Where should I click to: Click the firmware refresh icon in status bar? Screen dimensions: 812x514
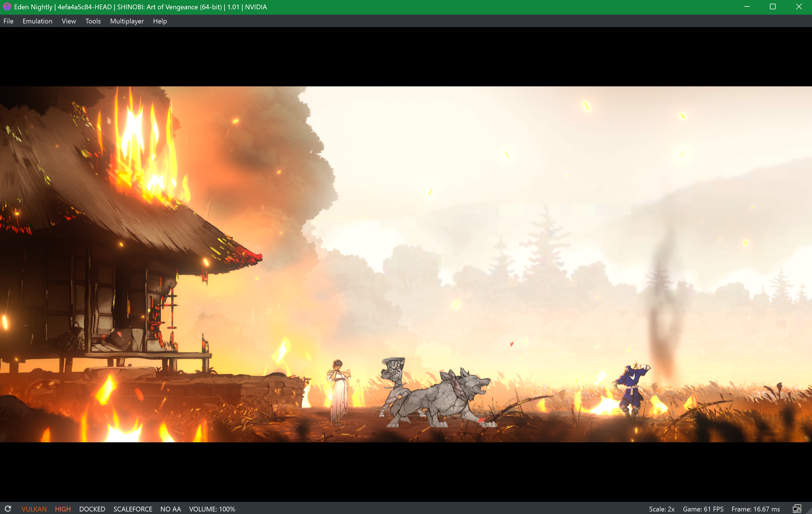8,509
